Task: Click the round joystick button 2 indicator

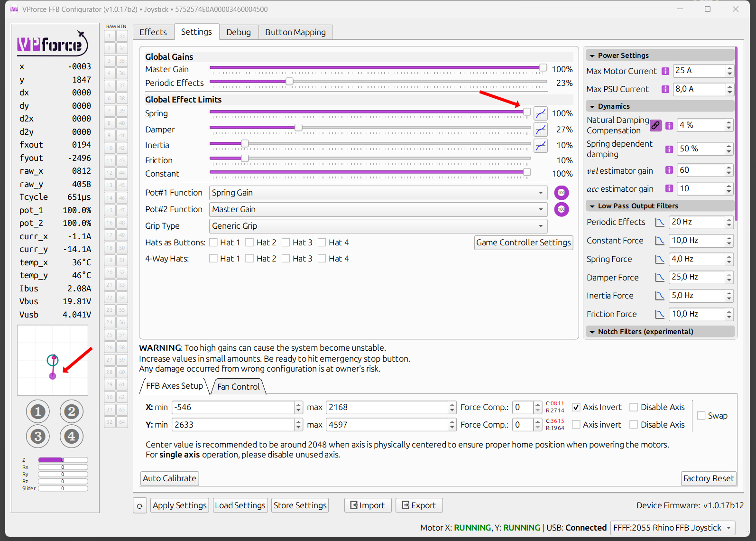Action: click(x=72, y=412)
